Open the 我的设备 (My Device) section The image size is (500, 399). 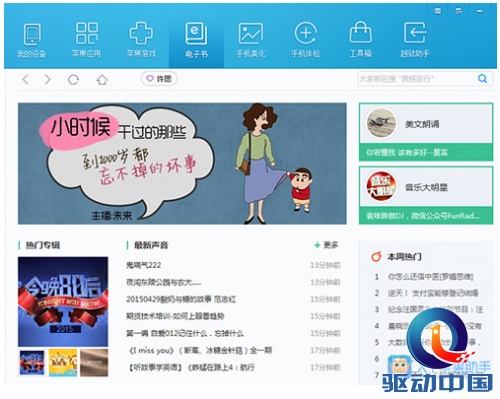click(32, 40)
